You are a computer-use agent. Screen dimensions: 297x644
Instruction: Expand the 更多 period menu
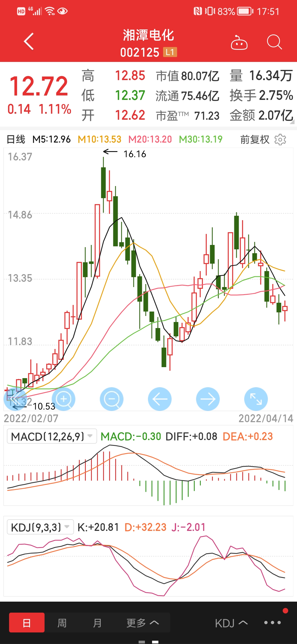(x=142, y=623)
